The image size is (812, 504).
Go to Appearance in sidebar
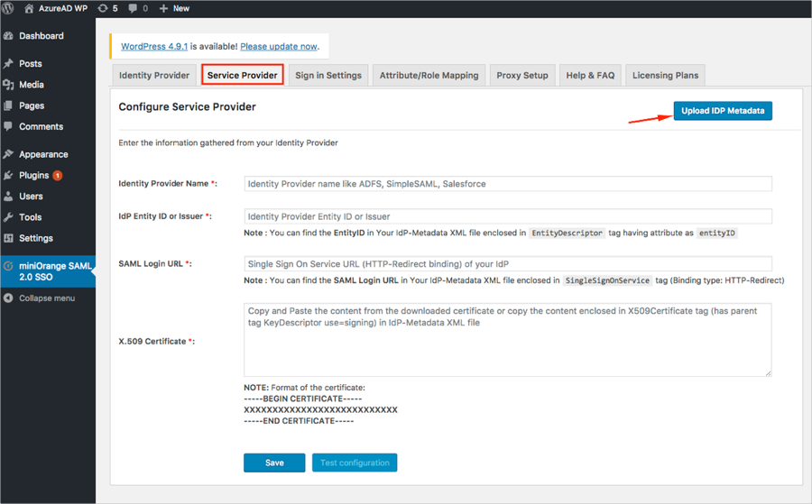(42, 154)
